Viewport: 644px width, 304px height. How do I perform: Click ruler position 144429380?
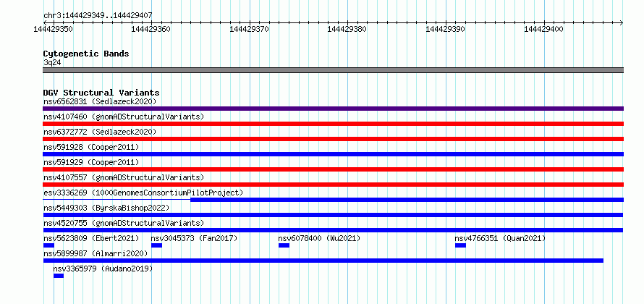coord(347,29)
